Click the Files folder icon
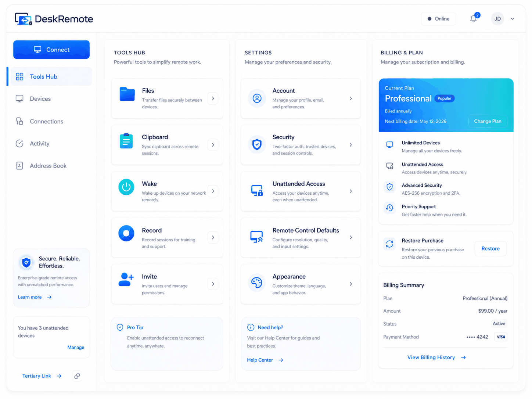 tap(127, 94)
